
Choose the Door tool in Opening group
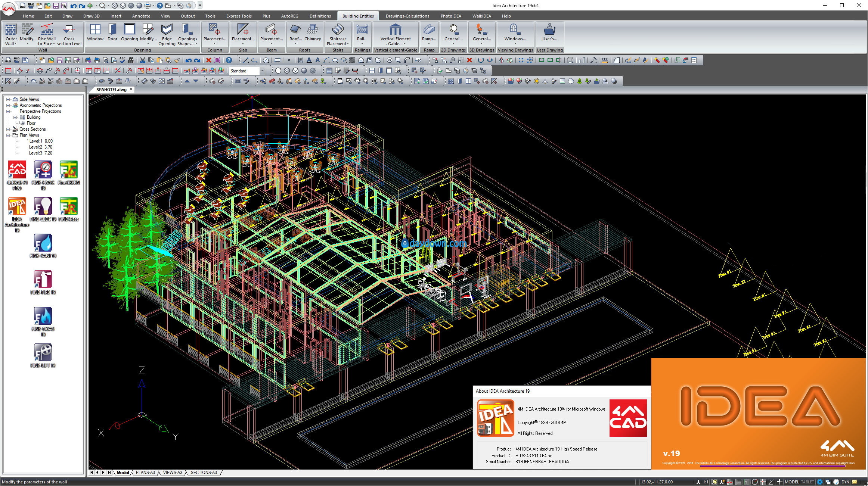pos(112,32)
